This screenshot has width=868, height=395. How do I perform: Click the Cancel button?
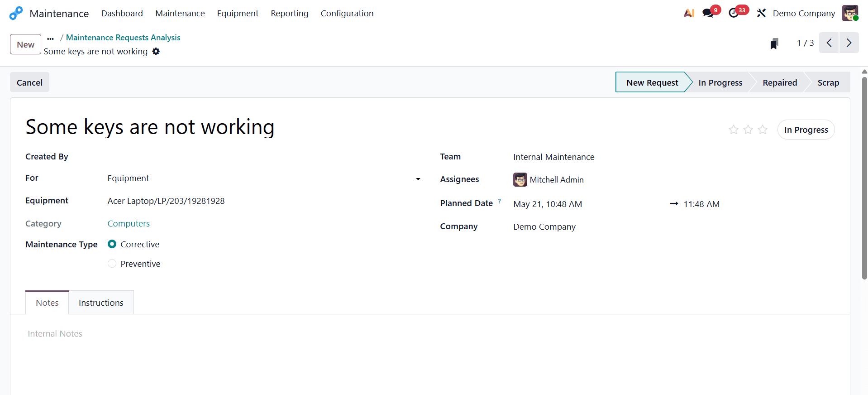[x=29, y=82]
